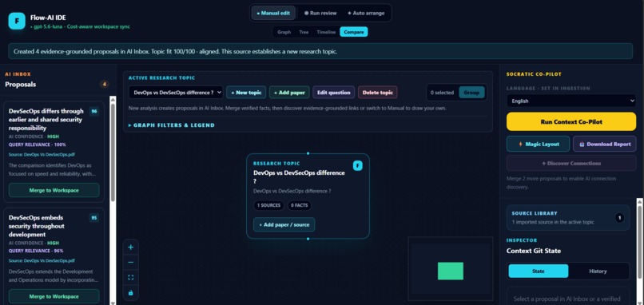Open the Graph view tab
644x305 pixels.
point(284,32)
